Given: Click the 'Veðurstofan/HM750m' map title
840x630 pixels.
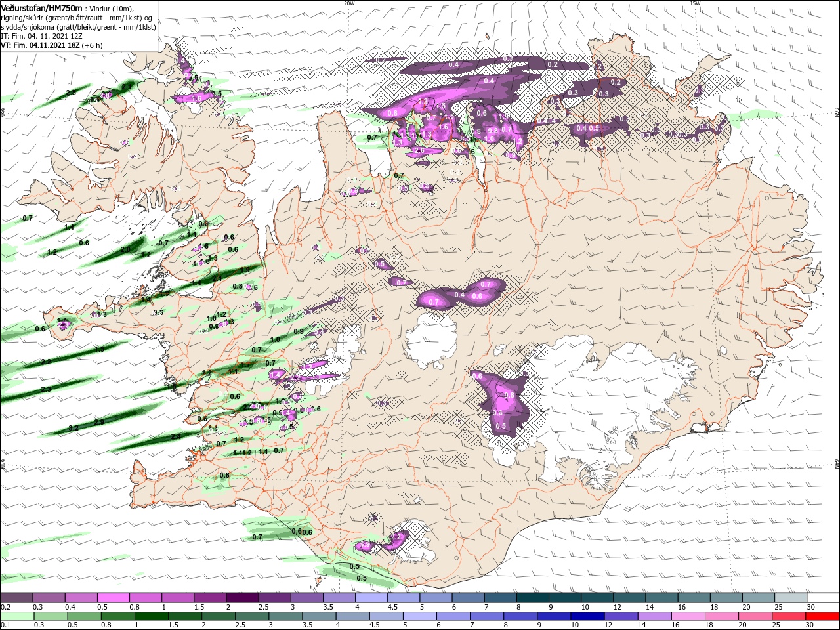Looking at the screenshot, I should 42,8.
